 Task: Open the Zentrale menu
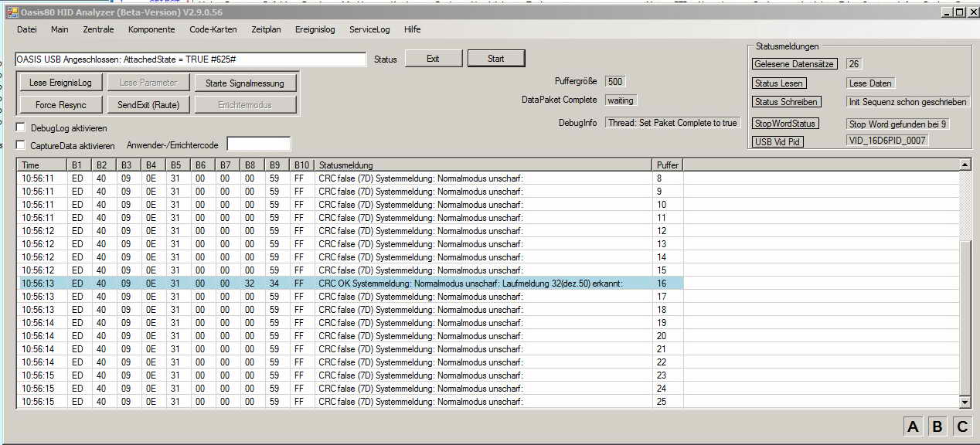click(x=98, y=29)
